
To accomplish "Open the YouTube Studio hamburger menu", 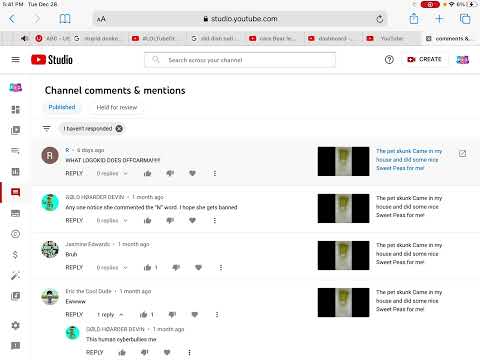I will (x=16, y=60).
